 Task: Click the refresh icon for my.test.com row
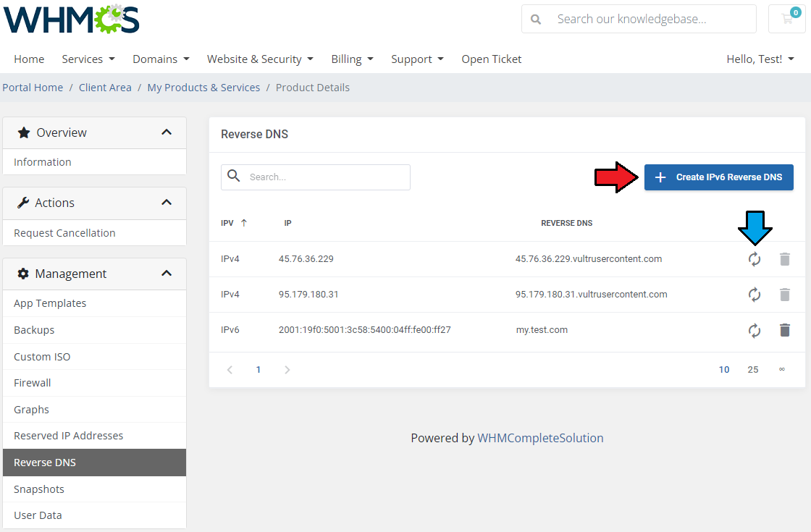coord(755,330)
